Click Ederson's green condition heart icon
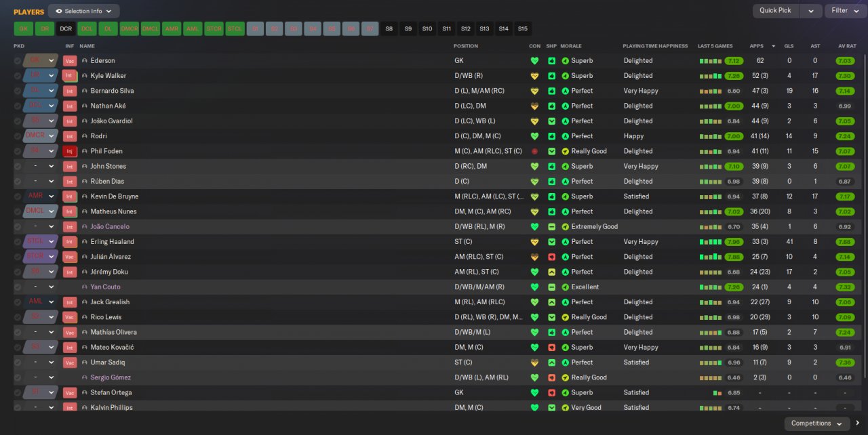The image size is (868, 435). click(534, 61)
